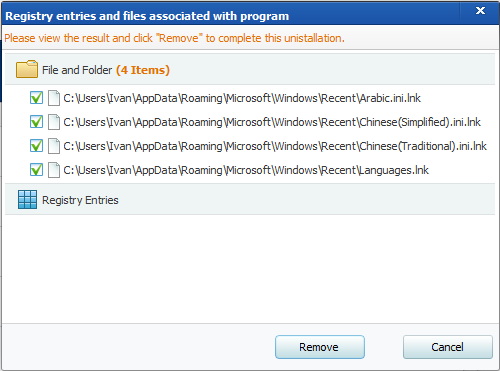Expand the Registry Entries section header
This screenshot has height=371, width=500.
pos(250,200)
